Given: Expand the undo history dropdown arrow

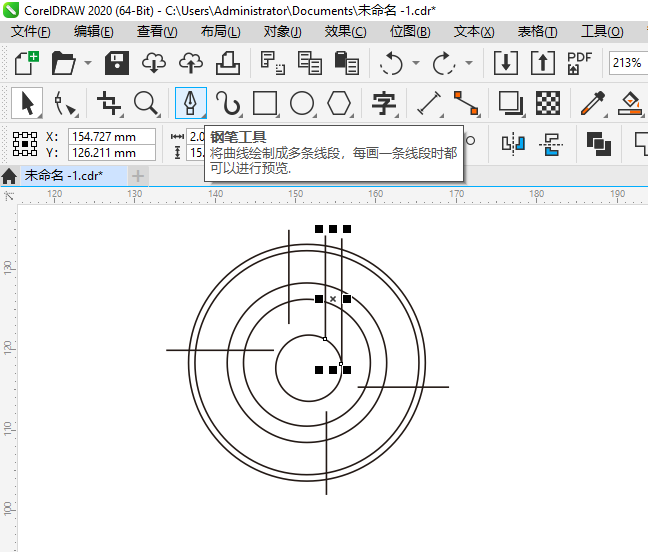Looking at the screenshot, I should [416, 63].
